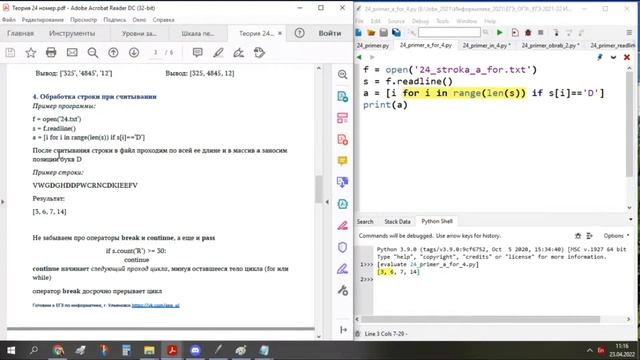Expand the Acrobat tools panel arrow at bottom
The image size is (640, 360).
[x=343, y=329]
